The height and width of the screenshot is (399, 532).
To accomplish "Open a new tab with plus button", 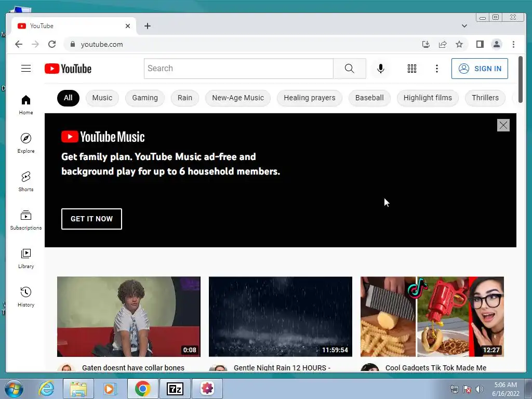I will click(x=147, y=26).
